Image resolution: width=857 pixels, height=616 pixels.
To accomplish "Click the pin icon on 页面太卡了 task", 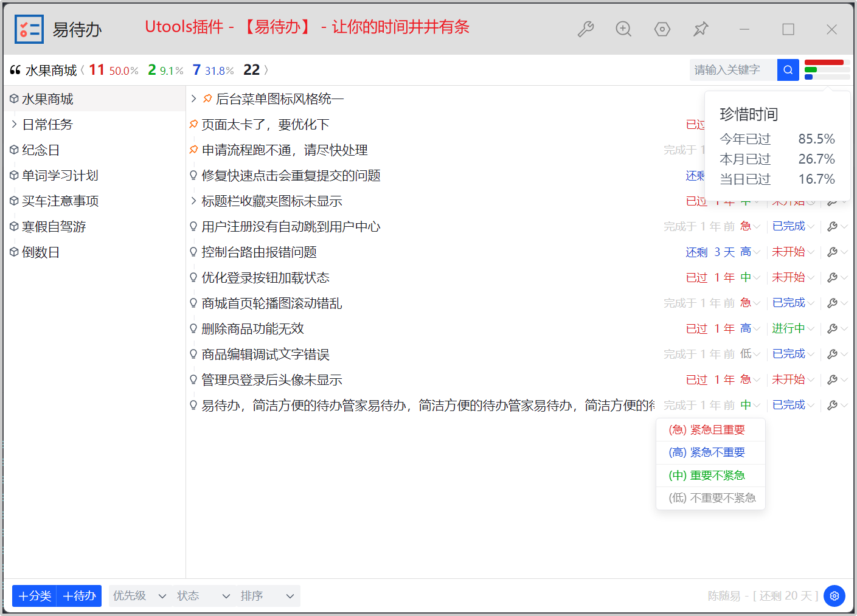I will point(193,124).
